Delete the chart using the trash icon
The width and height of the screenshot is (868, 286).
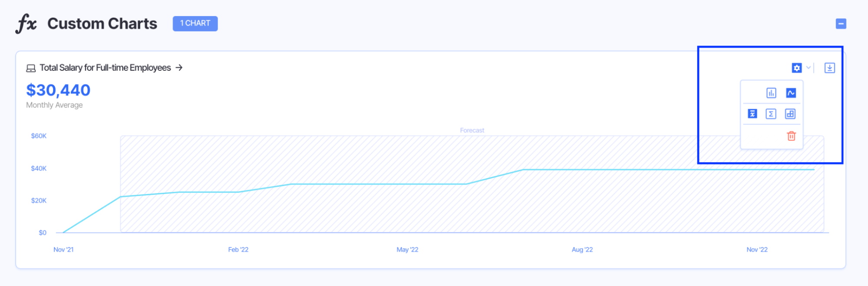point(791,136)
